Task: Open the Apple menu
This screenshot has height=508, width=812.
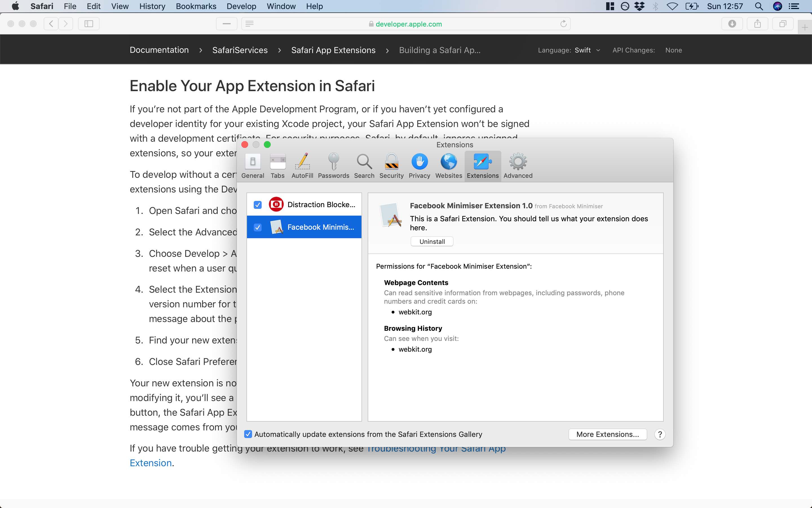Action: 16,6
